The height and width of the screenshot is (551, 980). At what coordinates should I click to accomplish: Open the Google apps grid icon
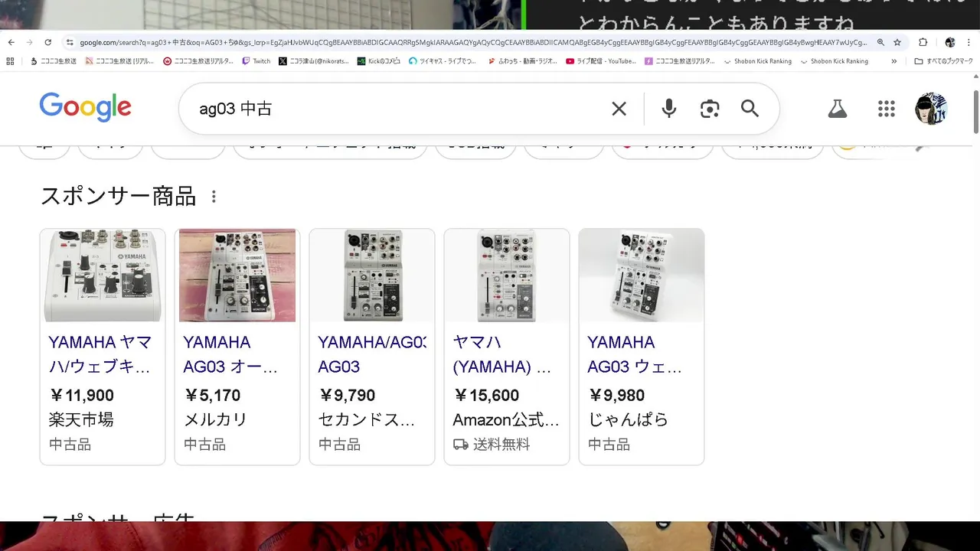point(887,109)
